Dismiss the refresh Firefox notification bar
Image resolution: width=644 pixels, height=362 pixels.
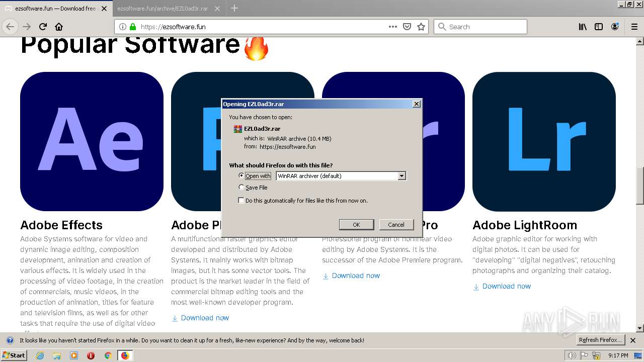point(633,340)
